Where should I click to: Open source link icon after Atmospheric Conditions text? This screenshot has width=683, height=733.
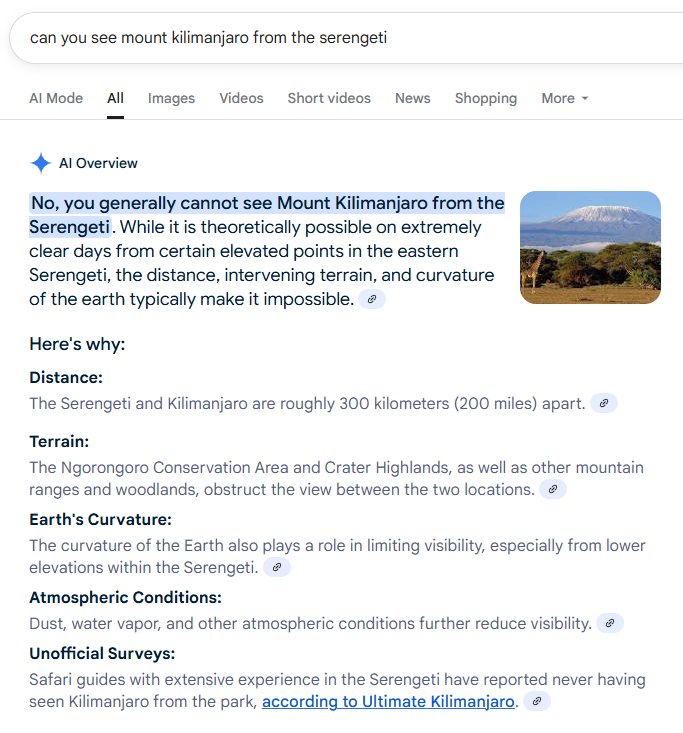[610, 623]
